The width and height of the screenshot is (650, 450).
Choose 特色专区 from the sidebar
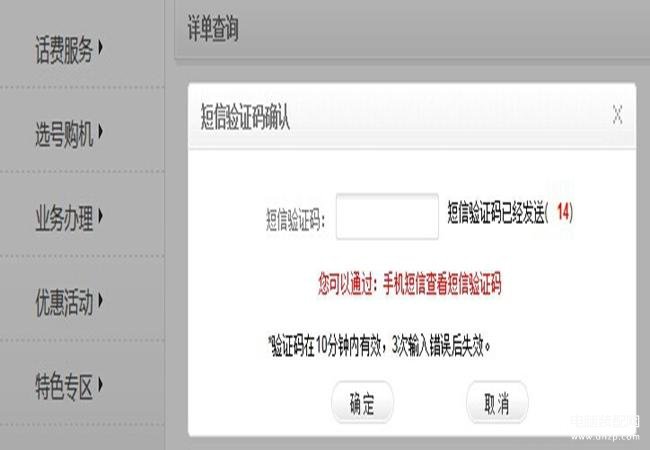[x=64, y=387]
